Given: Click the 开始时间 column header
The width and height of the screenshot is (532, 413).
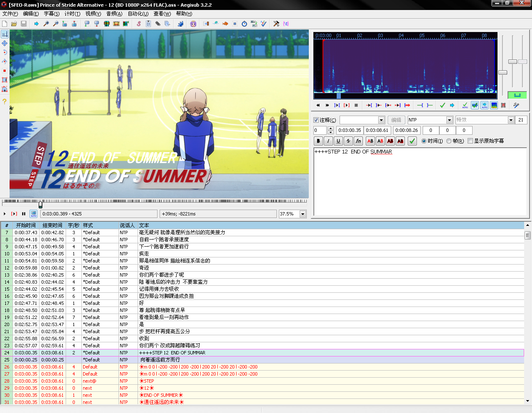Looking at the screenshot, I should pos(26,225).
